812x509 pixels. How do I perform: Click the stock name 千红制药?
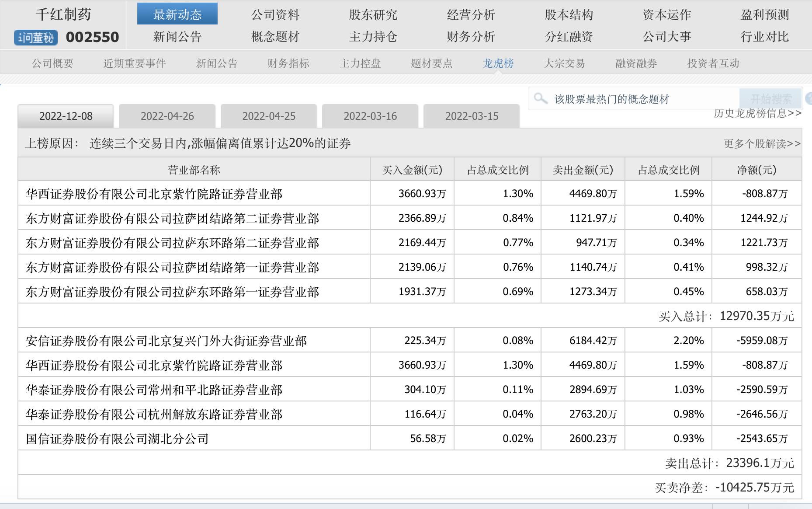point(63,14)
